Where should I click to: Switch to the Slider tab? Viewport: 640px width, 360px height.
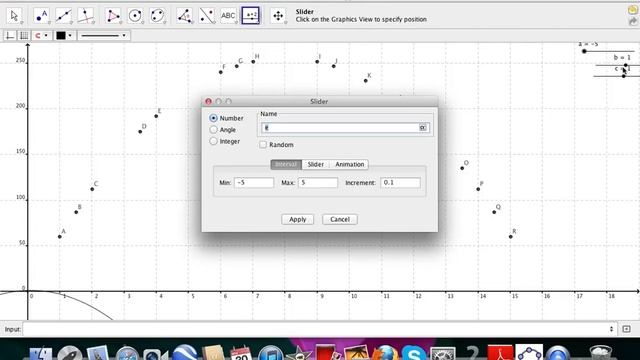click(316, 164)
